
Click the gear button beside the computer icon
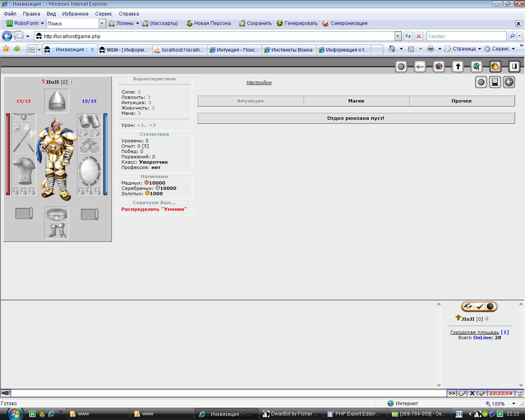(x=481, y=82)
